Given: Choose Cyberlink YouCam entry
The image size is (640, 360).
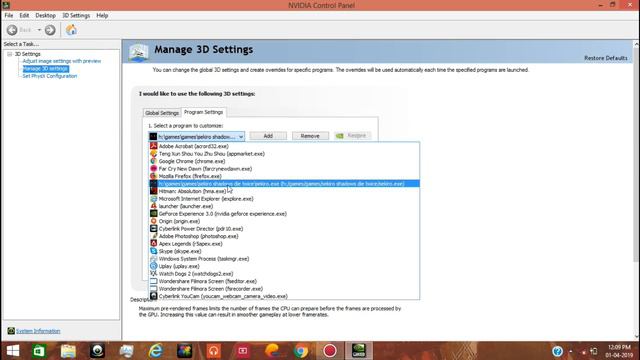Looking at the screenshot, I should [284, 296].
